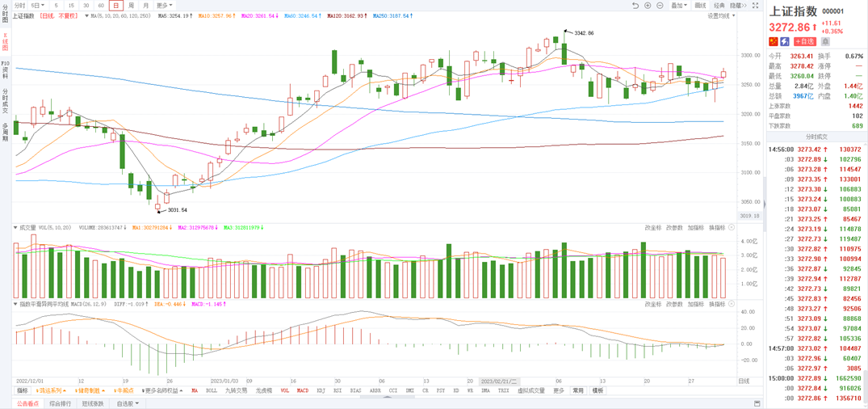Enter fullscreen chart mode icon
The image size is (868, 409).
pyautogui.click(x=755, y=6)
